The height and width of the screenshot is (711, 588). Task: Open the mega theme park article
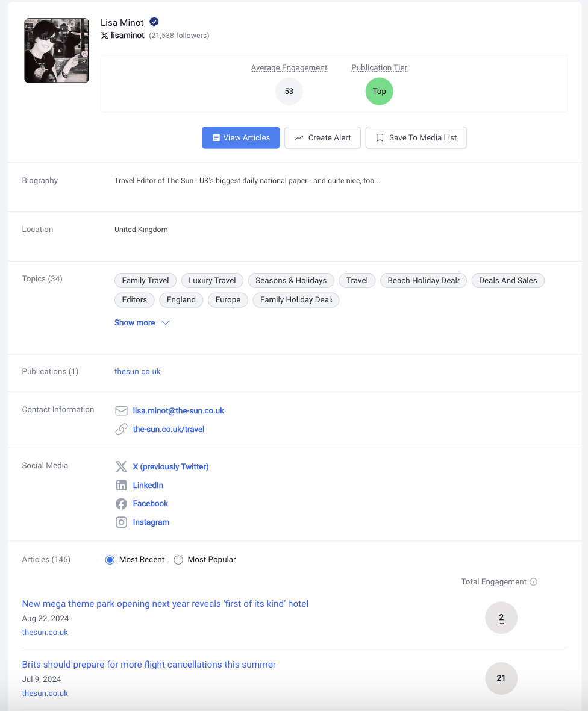coord(165,604)
